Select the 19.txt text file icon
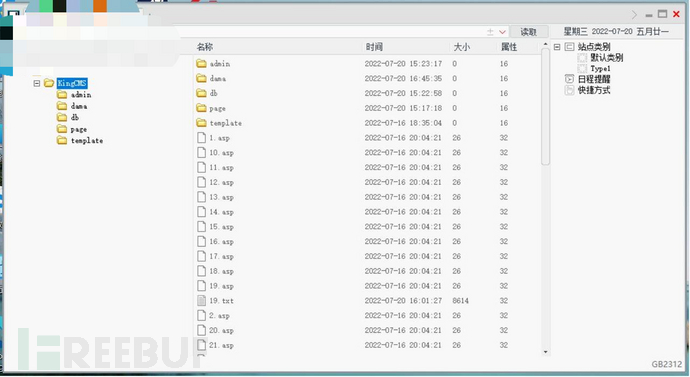Screen dimensions: 690x377 tap(202, 301)
